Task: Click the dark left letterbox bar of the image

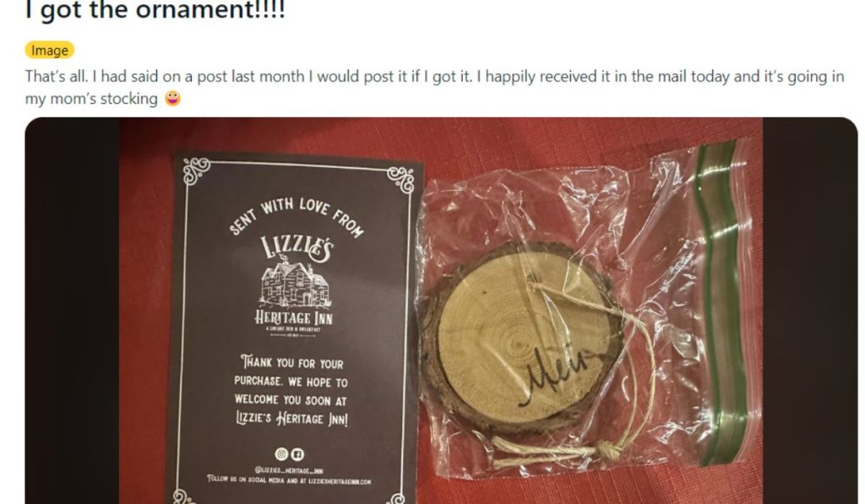Action: (x=73, y=311)
